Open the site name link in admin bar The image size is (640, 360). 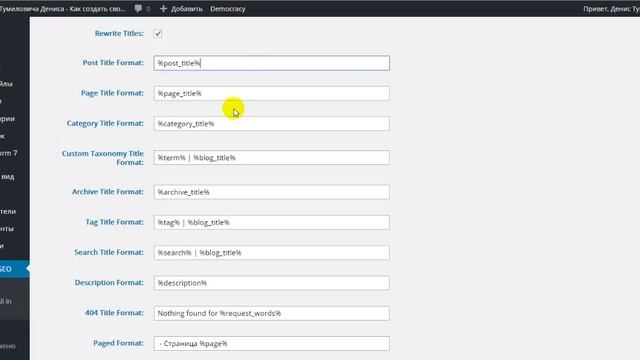(x=62, y=9)
